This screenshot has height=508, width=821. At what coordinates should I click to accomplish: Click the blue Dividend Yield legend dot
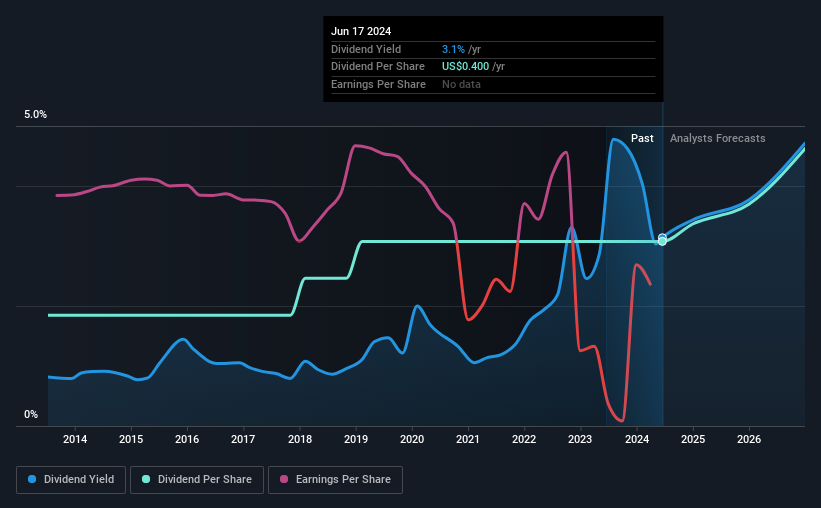click(x=32, y=479)
